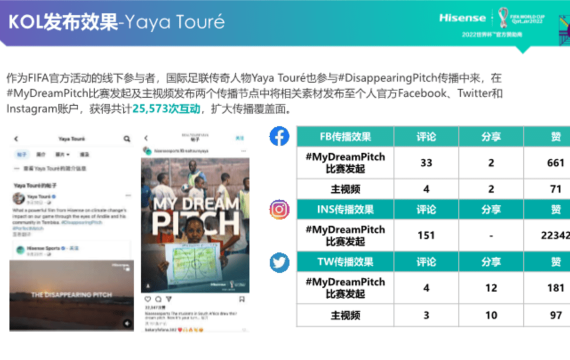Click the INS传播效果 header cell
570x360 pixels.
[x=345, y=209]
